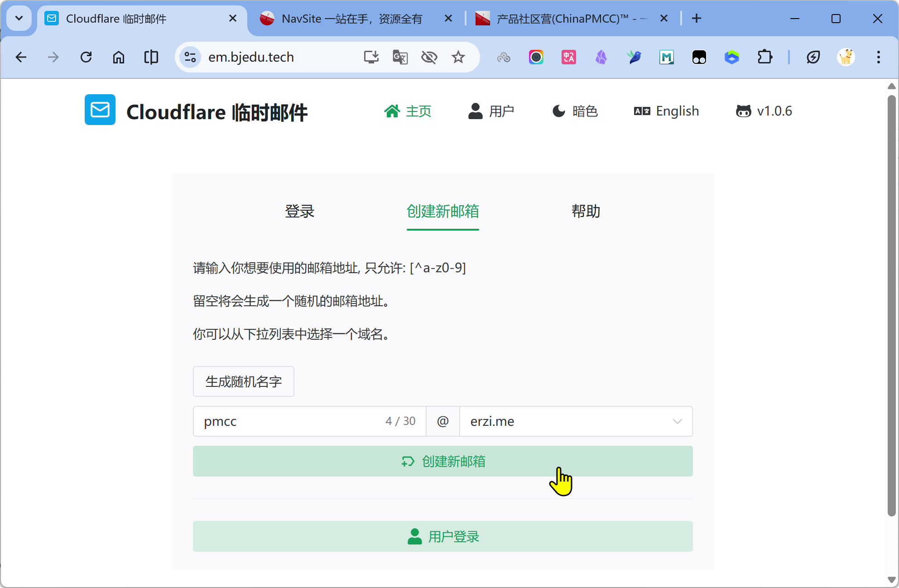Toggle dark mode with 暗色
The image size is (899, 588).
pos(575,111)
